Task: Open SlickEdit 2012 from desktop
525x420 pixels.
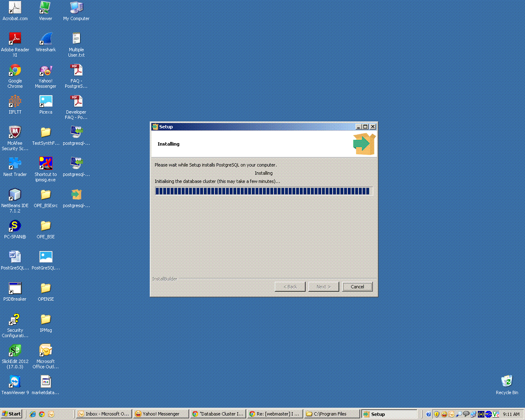Action: (15, 351)
